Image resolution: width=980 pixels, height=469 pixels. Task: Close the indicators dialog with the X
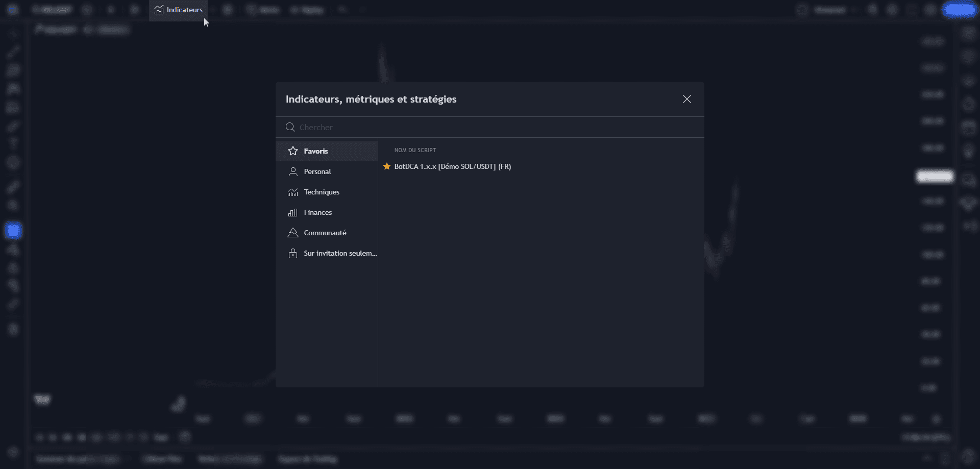(687, 99)
